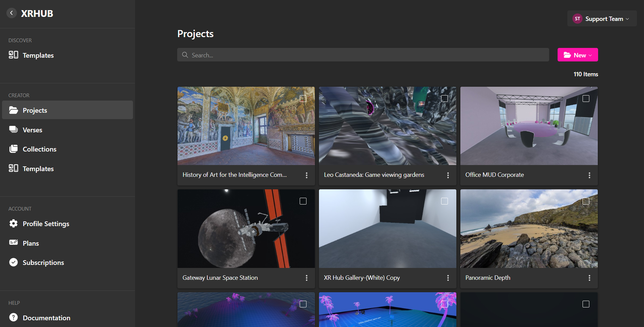Viewport: 644px width, 327px height.
Task: Open the New project dropdown
Action: tap(578, 55)
